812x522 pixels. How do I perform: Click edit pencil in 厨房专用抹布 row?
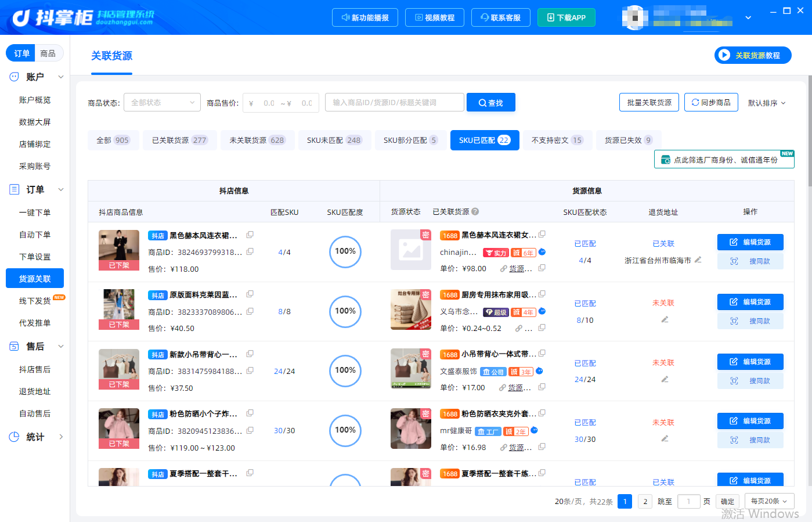[665, 319]
